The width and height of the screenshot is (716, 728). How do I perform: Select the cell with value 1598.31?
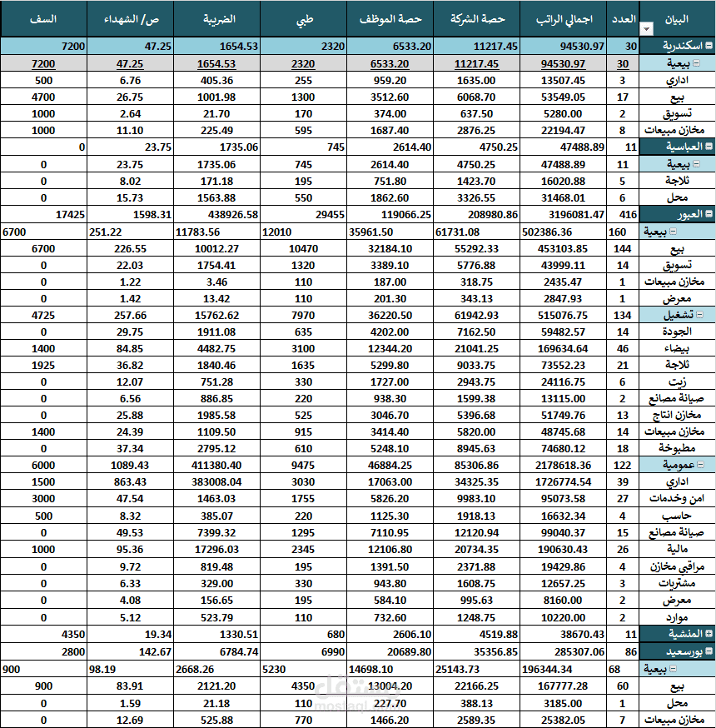[x=130, y=215]
